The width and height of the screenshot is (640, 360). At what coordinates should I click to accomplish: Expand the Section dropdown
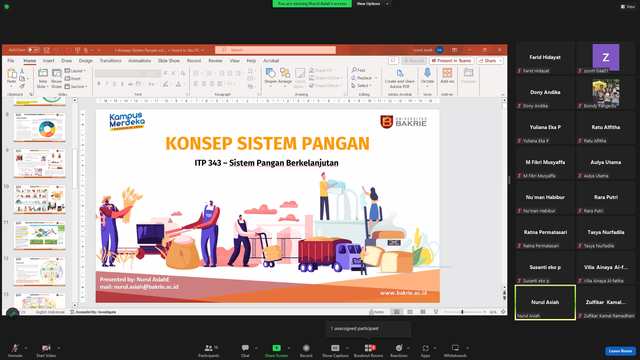pos(76,87)
